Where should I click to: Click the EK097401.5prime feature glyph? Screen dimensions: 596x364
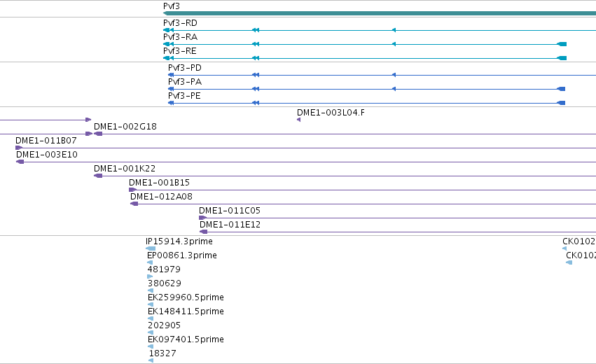tap(151, 347)
